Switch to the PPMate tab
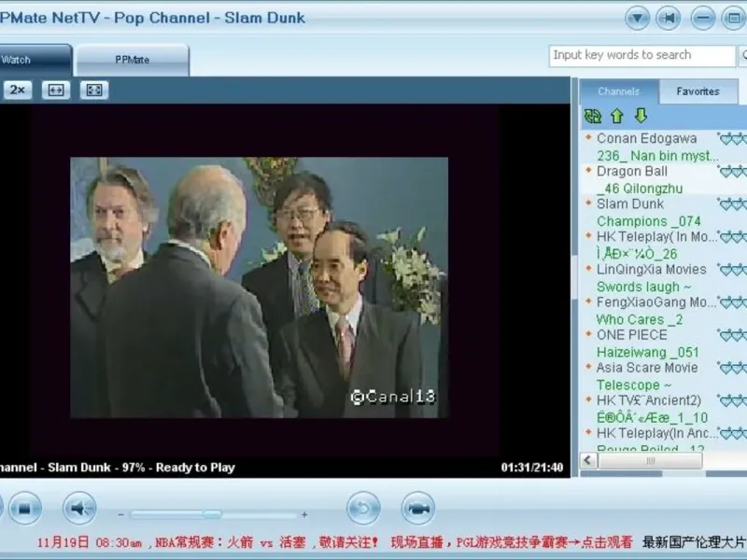This screenshot has height=560, width=747. pyautogui.click(x=132, y=60)
